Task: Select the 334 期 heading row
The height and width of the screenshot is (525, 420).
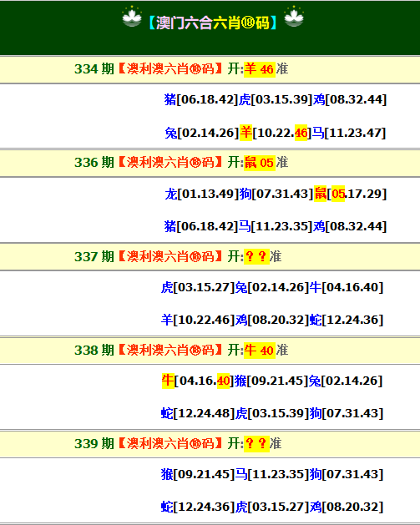Action: (x=210, y=69)
